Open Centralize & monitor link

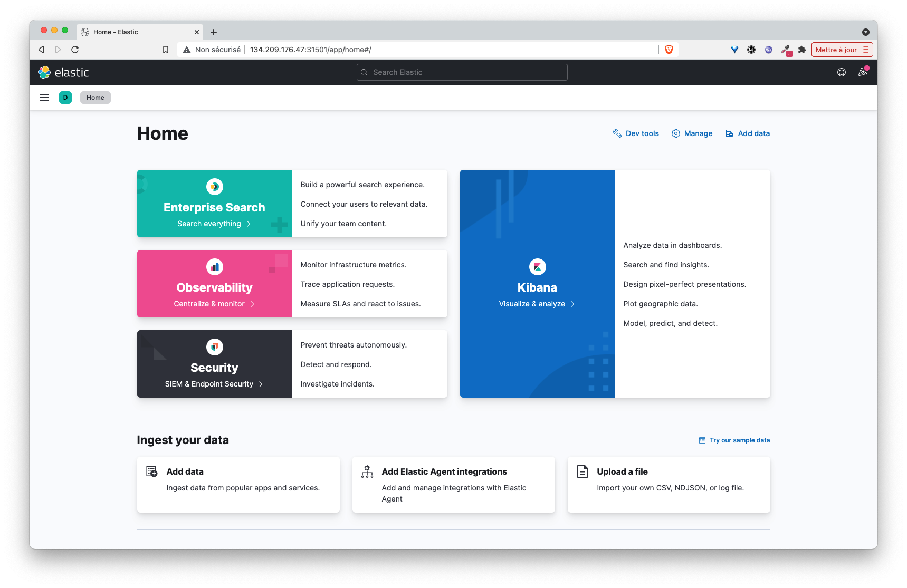coord(214,304)
